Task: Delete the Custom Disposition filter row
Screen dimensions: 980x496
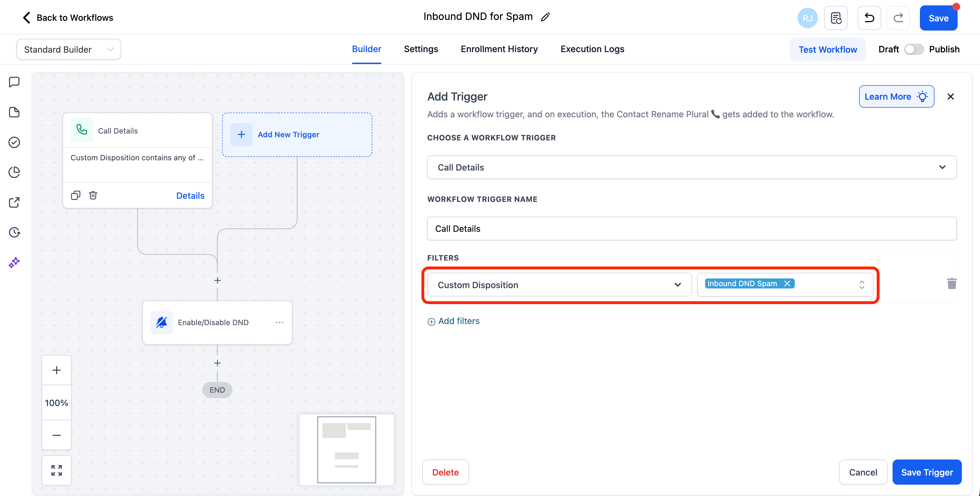Action: [952, 284]
